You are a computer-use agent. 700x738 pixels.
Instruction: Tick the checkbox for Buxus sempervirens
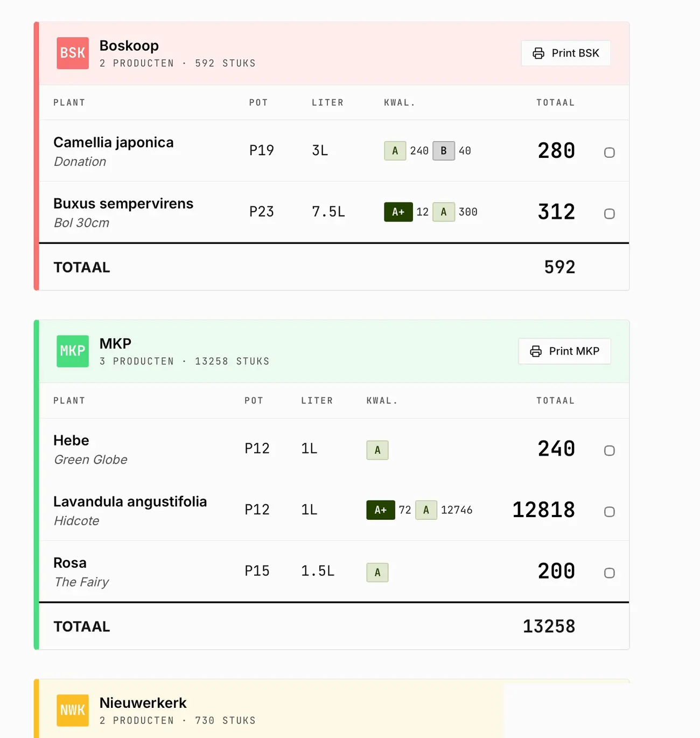(610, 214)
